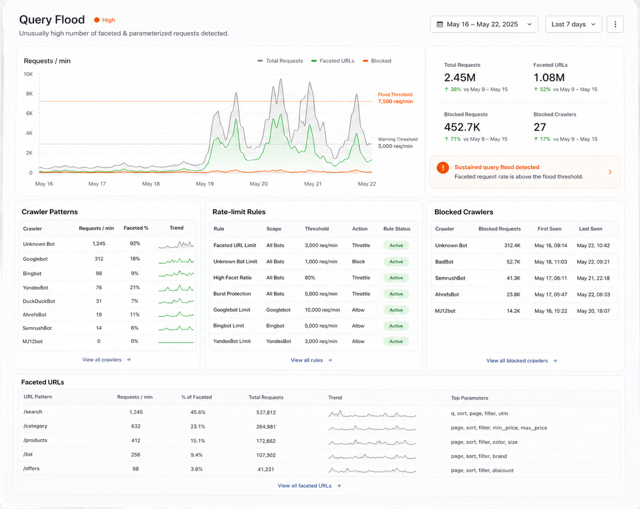The width and height of the screenshot is (640, 509).
Task: Select the BadBot row in Blocked Crawlers
Action: tap(525, 262)
